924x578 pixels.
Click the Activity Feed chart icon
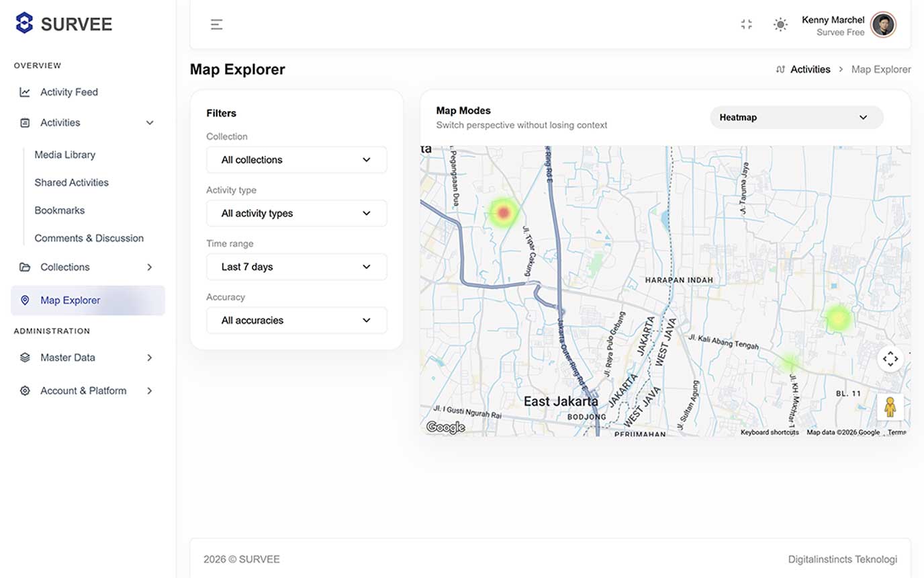[x=25, y=92]
